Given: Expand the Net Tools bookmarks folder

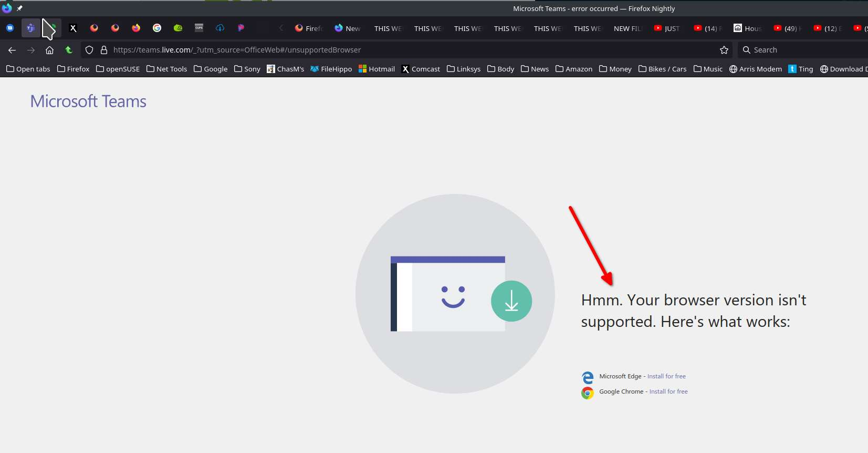Looking at the screenshot, I should (167, 69).
